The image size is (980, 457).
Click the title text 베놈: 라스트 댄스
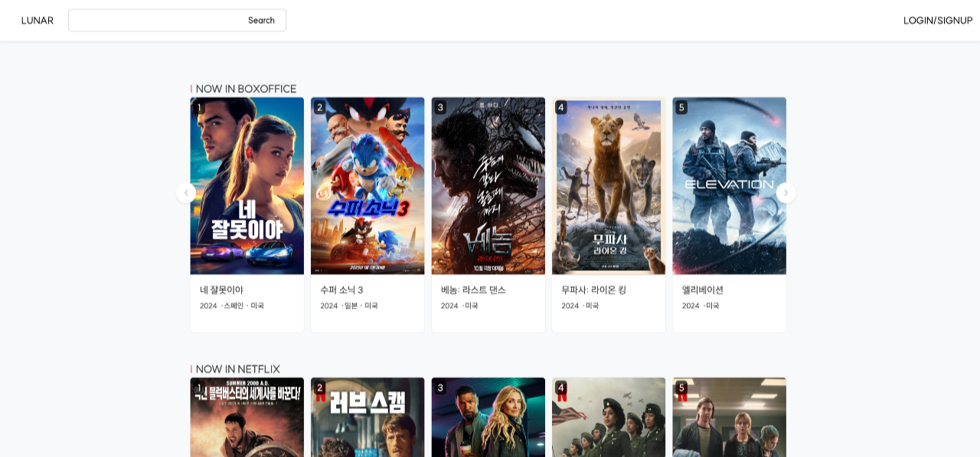coord(473,290)
